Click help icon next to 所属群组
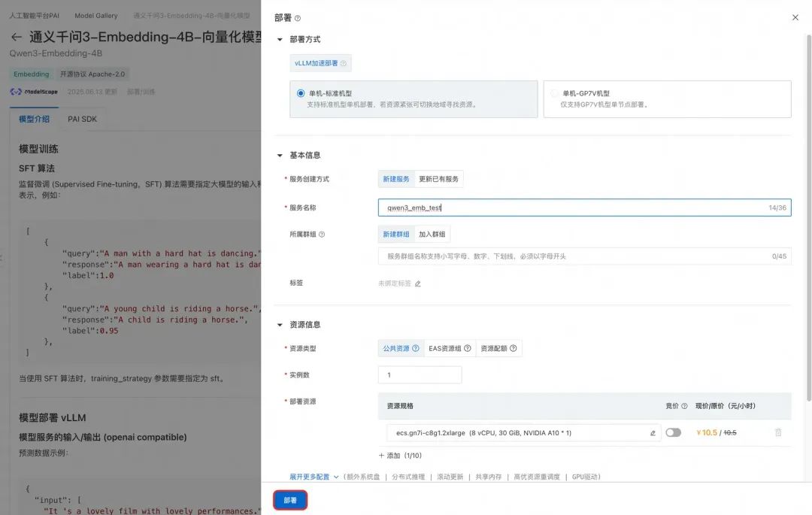812x515 pixels. click(x=322, y=235)
